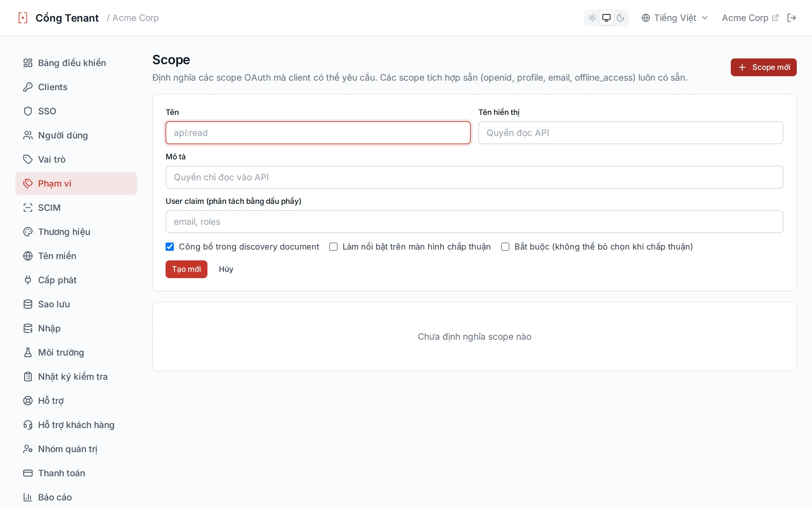Viewport: 812px width, 508px height.
Task: Click the globe language icon
Action: [x=645, y=18]
